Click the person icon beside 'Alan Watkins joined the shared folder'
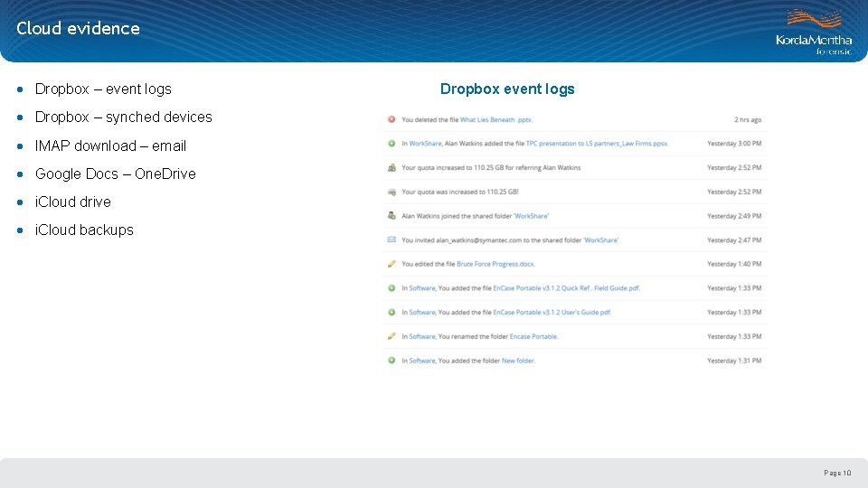This screenshot has height=488, width=868. pyautogui.click(x=392, y=216)
